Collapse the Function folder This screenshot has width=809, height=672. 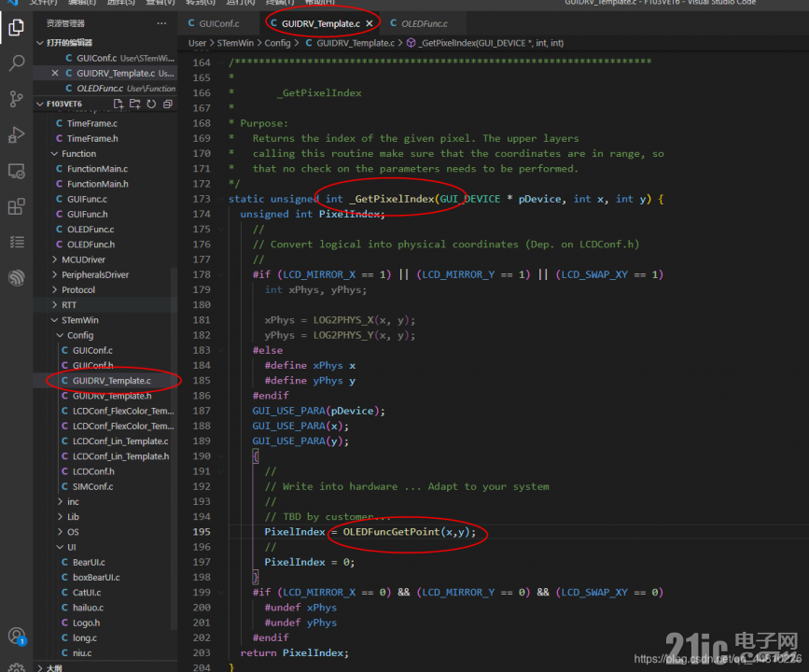pos(55,154)
